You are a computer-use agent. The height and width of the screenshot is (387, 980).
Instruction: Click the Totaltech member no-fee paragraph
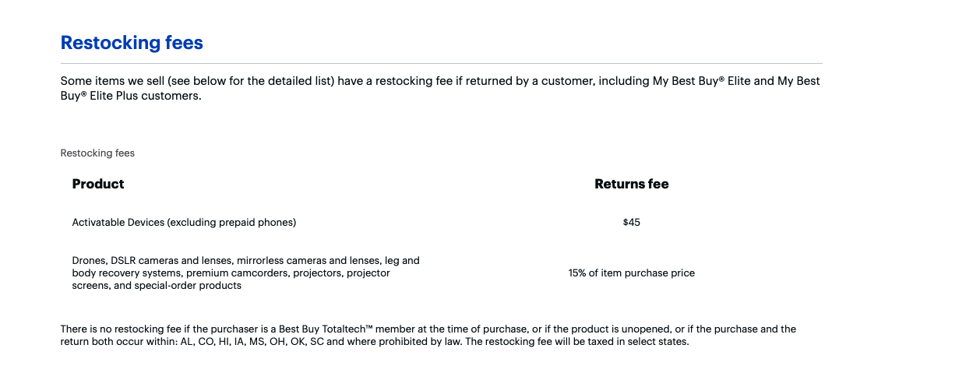(428, 336)
